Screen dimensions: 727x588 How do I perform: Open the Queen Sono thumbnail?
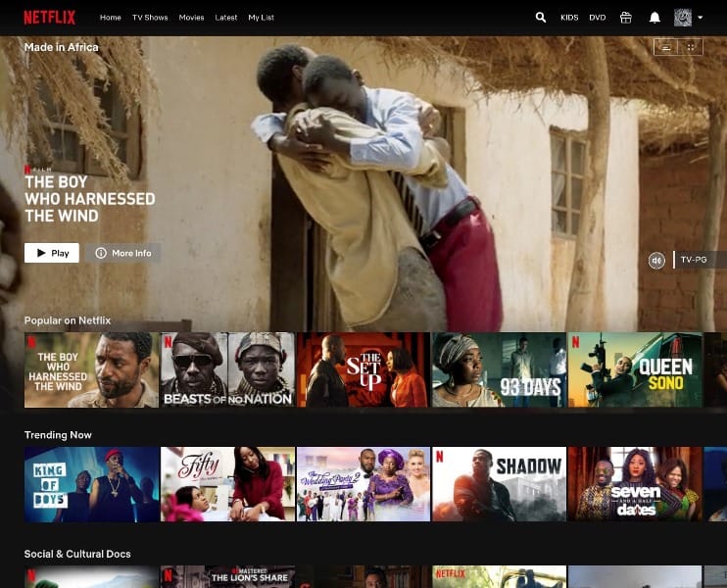[635, 369]
